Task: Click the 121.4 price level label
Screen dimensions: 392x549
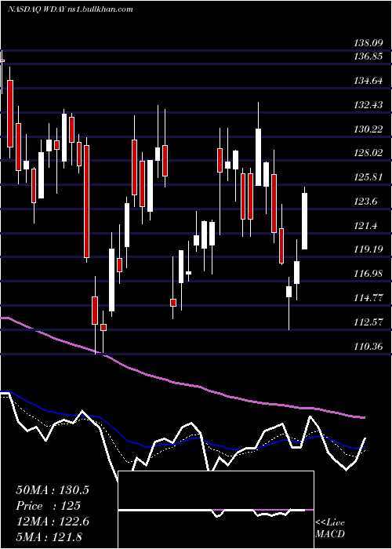Action: click(x=366, y=226)
